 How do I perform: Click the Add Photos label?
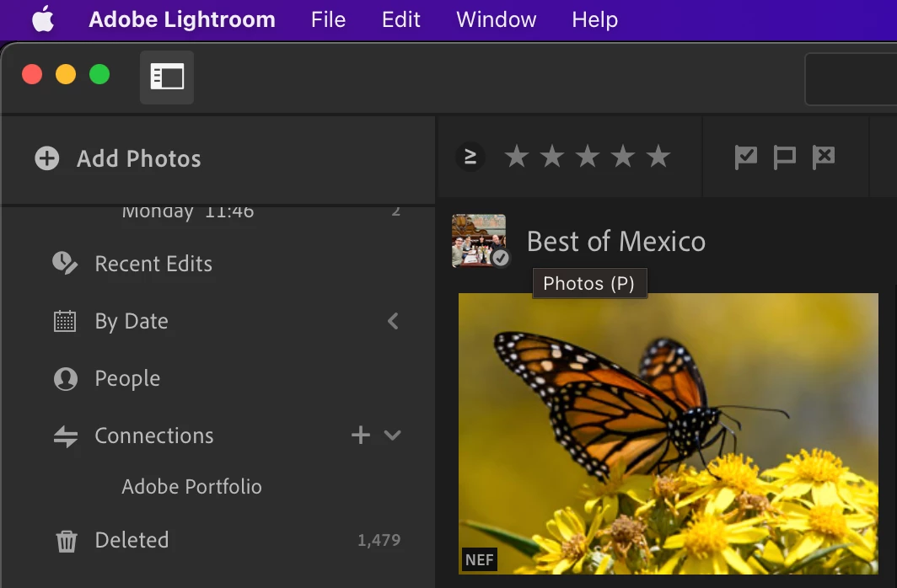coord(139,159)
